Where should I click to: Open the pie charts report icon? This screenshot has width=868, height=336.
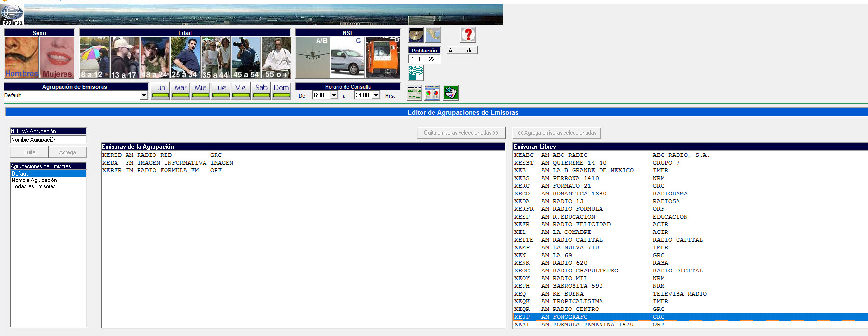(433, 92)
